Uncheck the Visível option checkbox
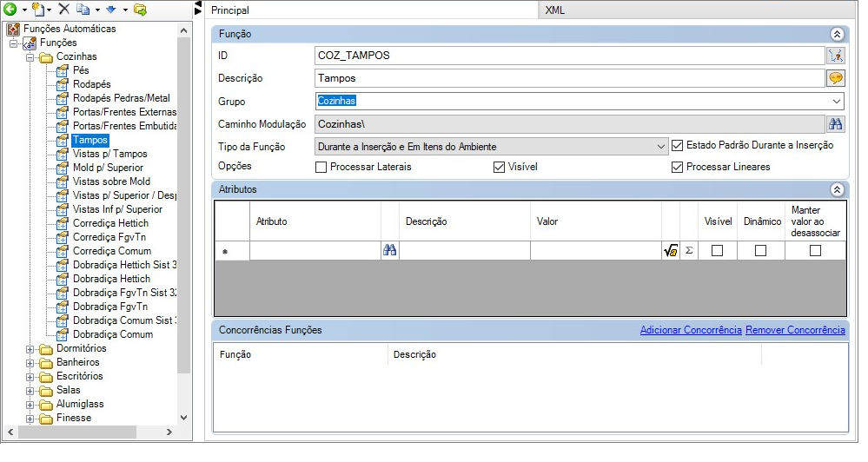 click(x=499, y=168)
